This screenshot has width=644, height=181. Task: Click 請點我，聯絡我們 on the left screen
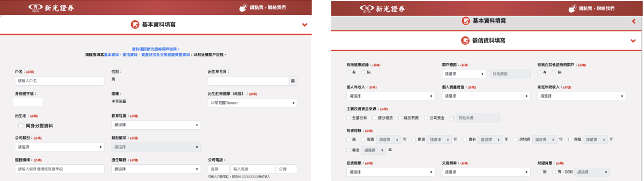coord(268,8)
